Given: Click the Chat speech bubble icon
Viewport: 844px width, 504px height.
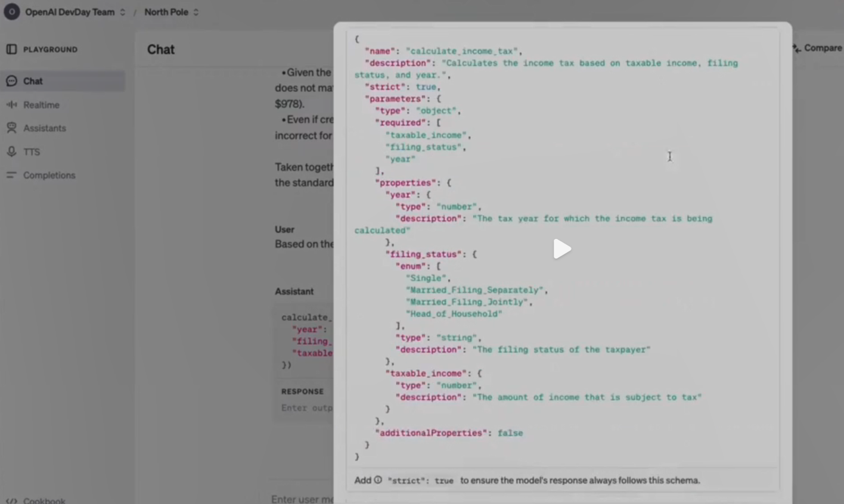Looking at the screenshot, I should coord(11,81).
